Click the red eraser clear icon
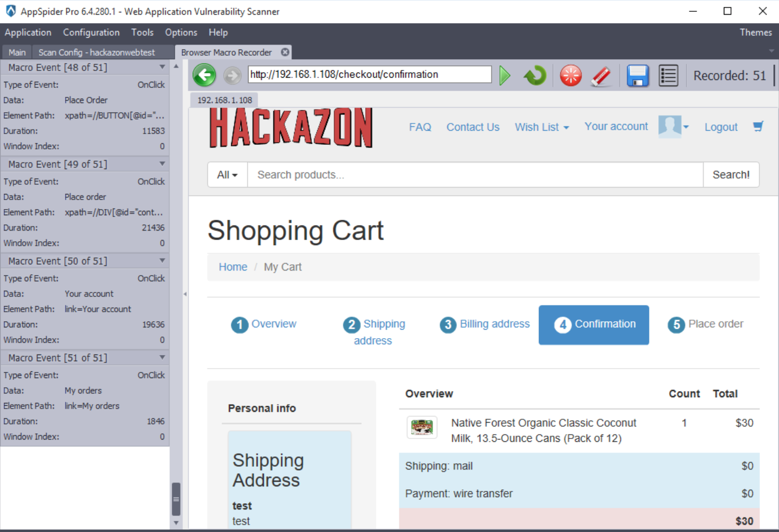Viewport: 779px width, 532px height. (601, 76)
